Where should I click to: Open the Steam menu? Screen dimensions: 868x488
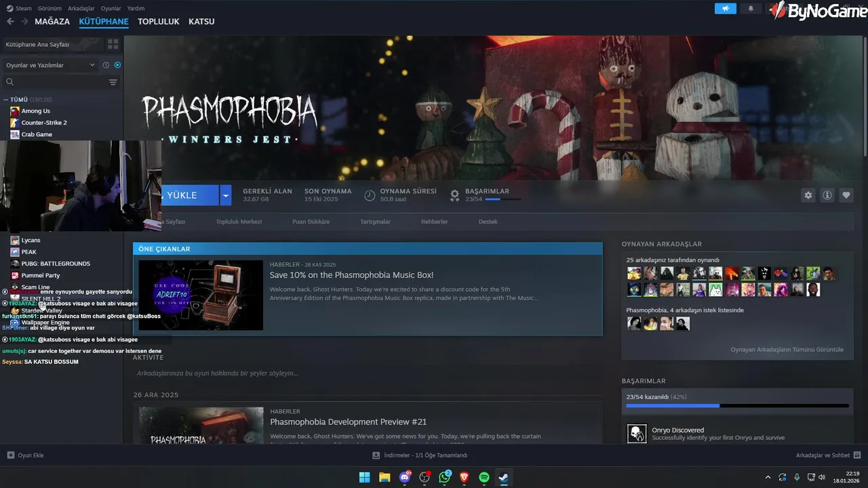19,9
